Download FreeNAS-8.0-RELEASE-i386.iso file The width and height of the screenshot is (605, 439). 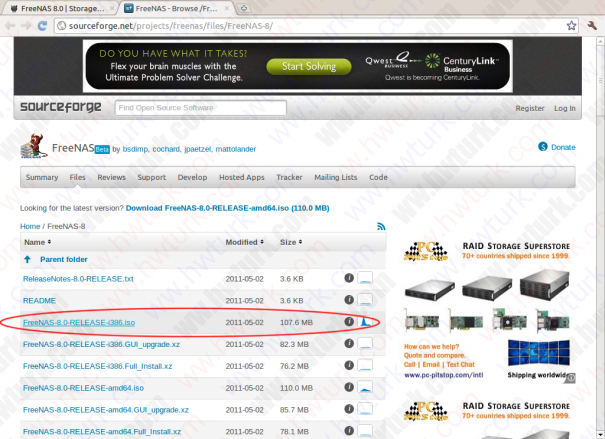tap(79, 322)
